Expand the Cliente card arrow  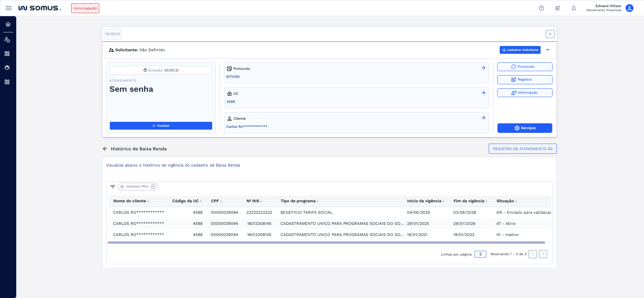tap(483, 118)
